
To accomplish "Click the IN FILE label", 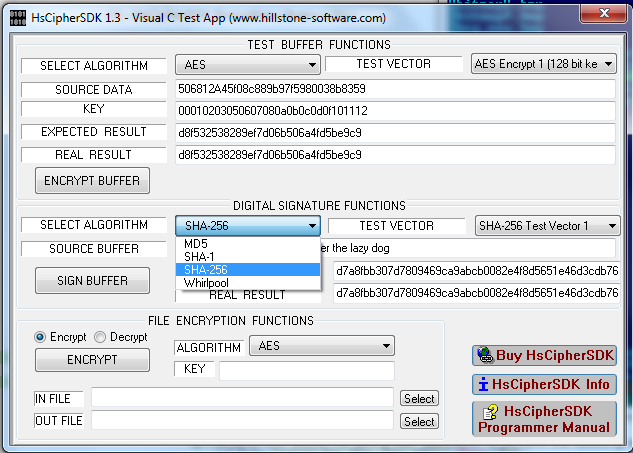I will [59, 399].
